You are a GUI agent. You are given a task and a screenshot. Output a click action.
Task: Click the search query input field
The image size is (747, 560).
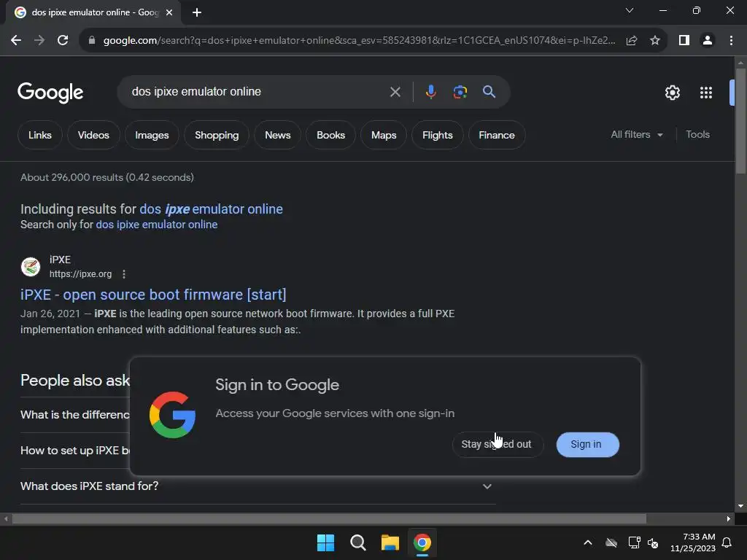258,92
